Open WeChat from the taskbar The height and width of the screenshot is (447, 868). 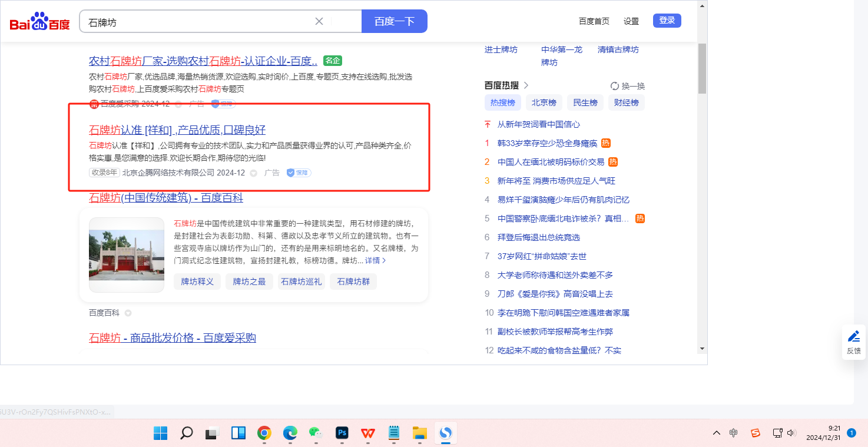point(316,433)
